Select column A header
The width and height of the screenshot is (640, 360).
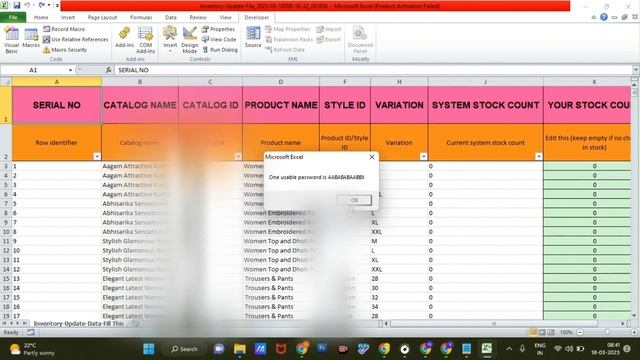coord(57,82)
